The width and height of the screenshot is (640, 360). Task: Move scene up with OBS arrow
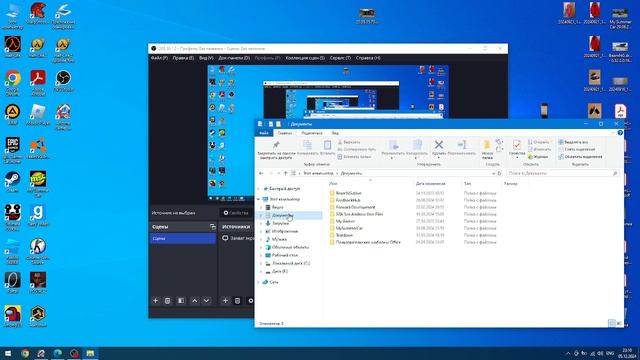pos(195,301)
